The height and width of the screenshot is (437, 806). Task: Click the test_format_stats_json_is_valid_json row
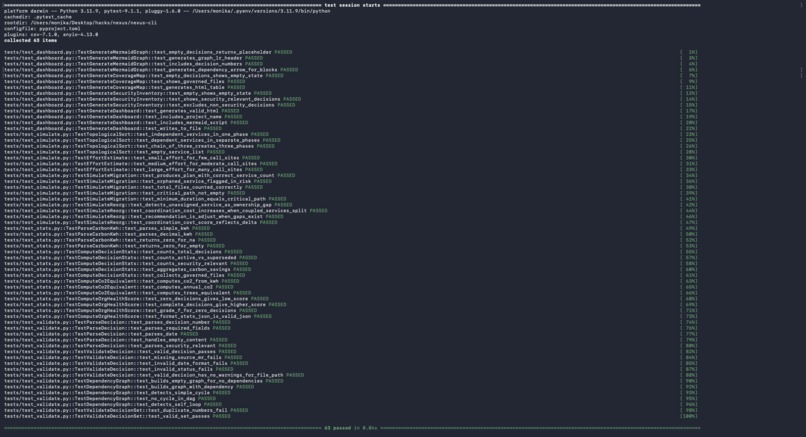[x=138, y=316]
